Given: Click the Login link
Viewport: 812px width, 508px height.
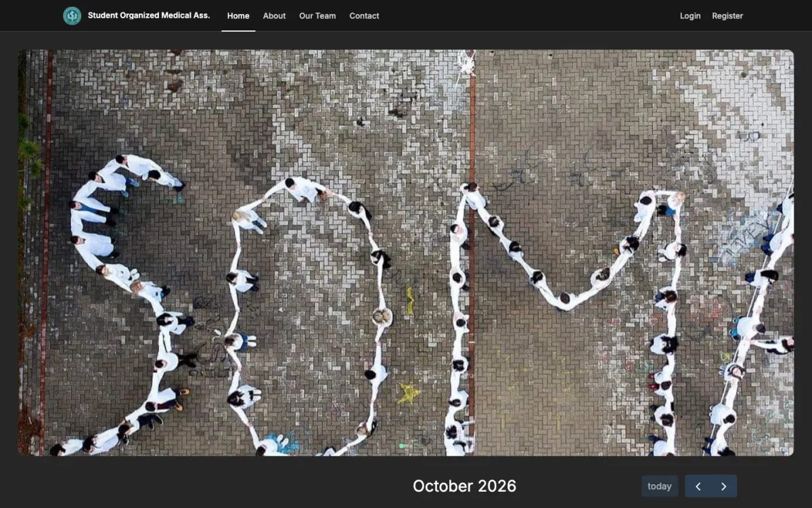Looking at the screenshot, I should click(x=690, y=16).
